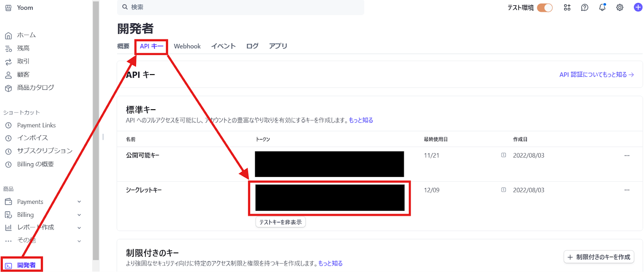Select the API キー tab
Viewport: 644px width, 272px height.
(x=151, y=46)
